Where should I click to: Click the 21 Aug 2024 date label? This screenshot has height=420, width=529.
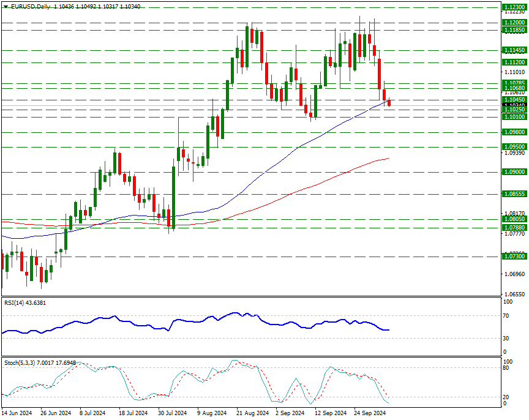point(252,413)
